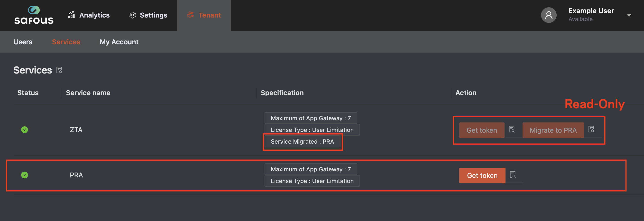Click the Safous logo

(34, 15)
